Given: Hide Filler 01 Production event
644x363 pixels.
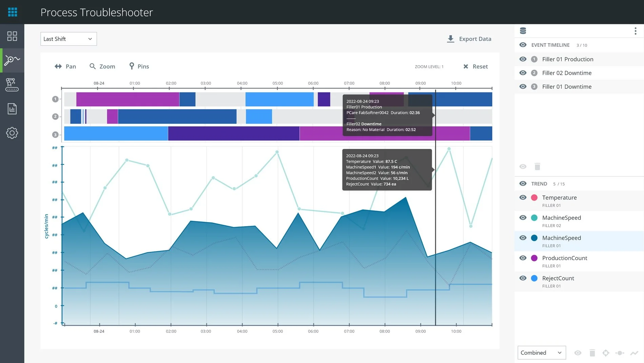Looking at the screenshot, I should (x=523, y=59).
